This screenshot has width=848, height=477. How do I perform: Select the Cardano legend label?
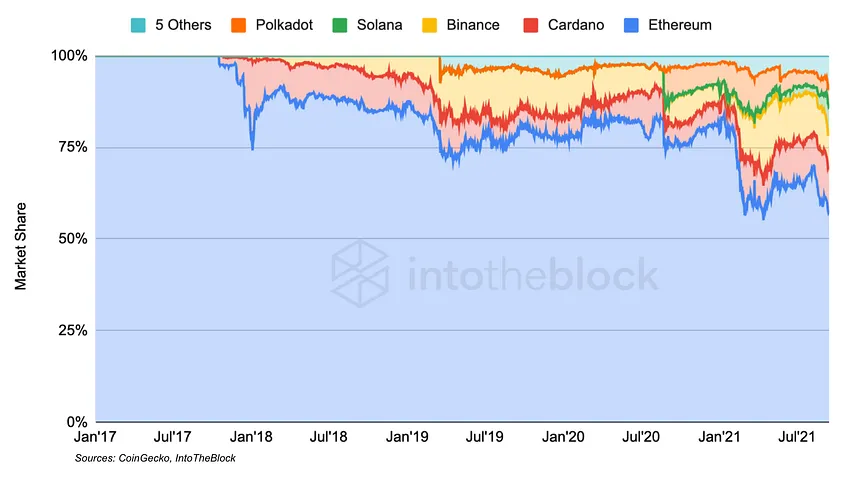[576, 25]
